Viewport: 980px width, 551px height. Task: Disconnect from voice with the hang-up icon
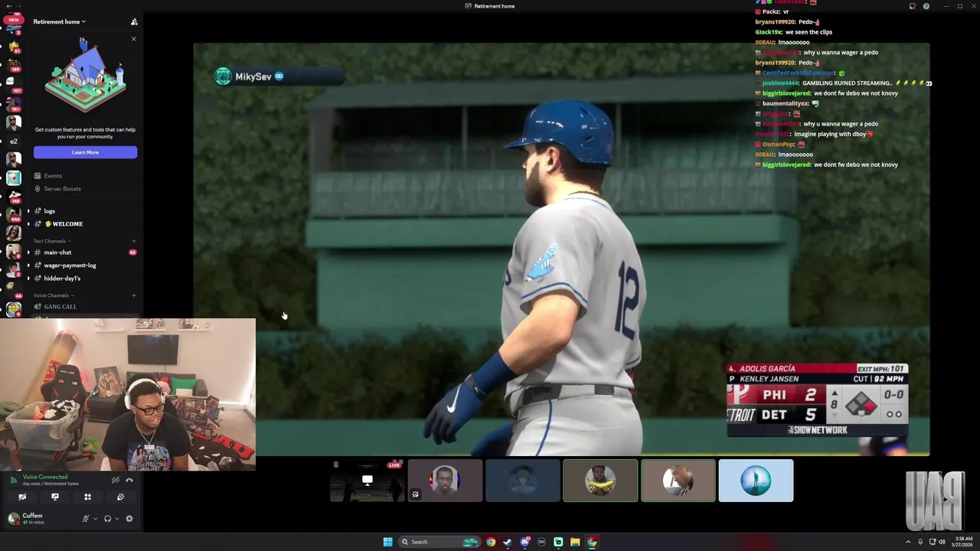pos(129,480)
